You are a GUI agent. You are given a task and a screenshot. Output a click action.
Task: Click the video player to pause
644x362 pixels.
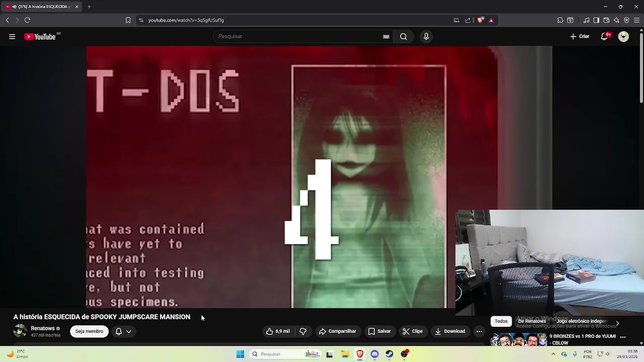[x=319, y=177]
